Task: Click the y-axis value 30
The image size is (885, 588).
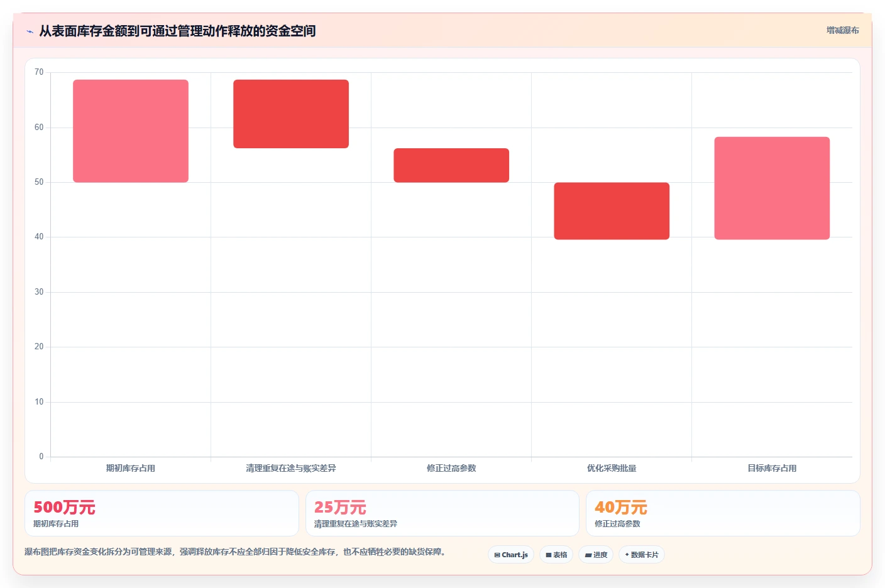Action: pos(39,292)
